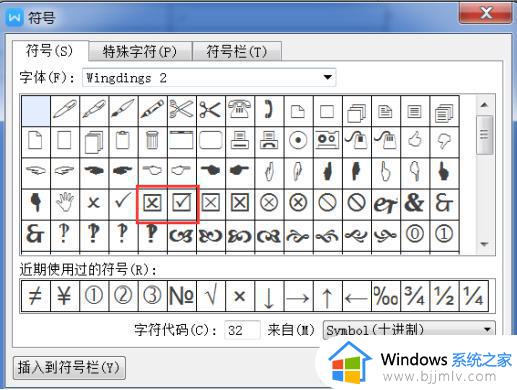Choose the trash can symbol

click(x=152, y=141)
